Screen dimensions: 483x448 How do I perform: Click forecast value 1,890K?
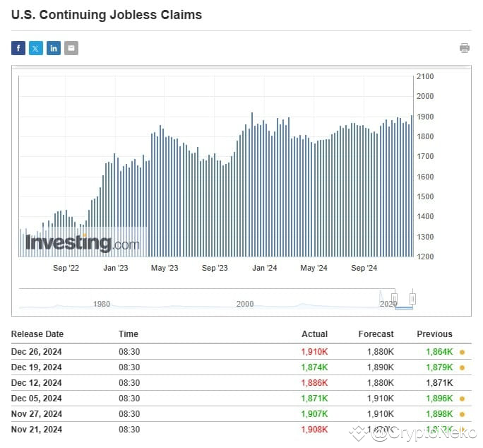(380, 367)
